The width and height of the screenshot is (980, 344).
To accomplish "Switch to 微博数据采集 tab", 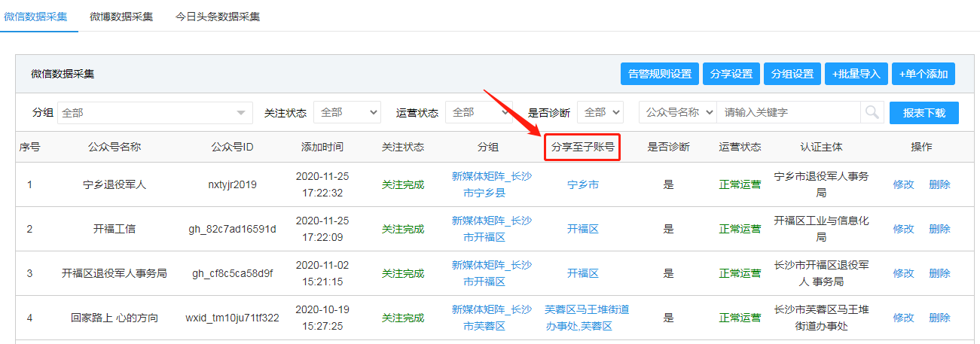I will pos(121,16).
